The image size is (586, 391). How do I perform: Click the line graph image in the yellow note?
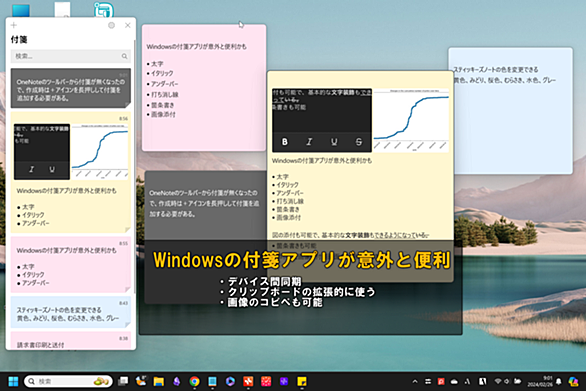tap(411, 120)
